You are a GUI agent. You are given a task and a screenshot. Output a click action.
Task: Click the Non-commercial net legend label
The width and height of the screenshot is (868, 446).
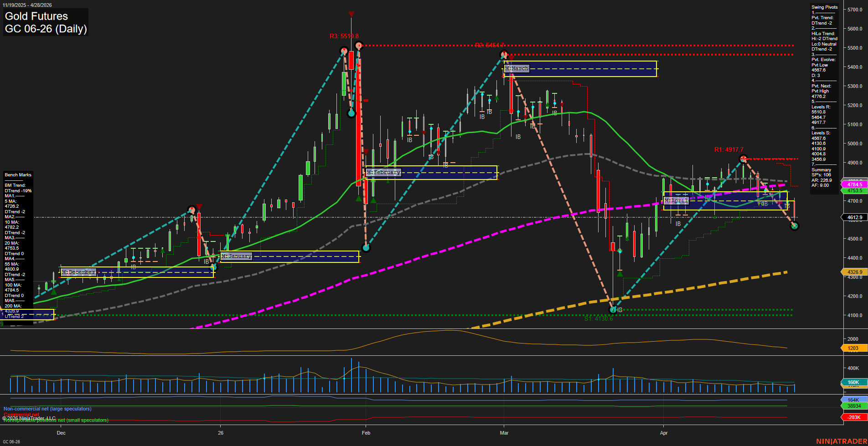point(47,409)
